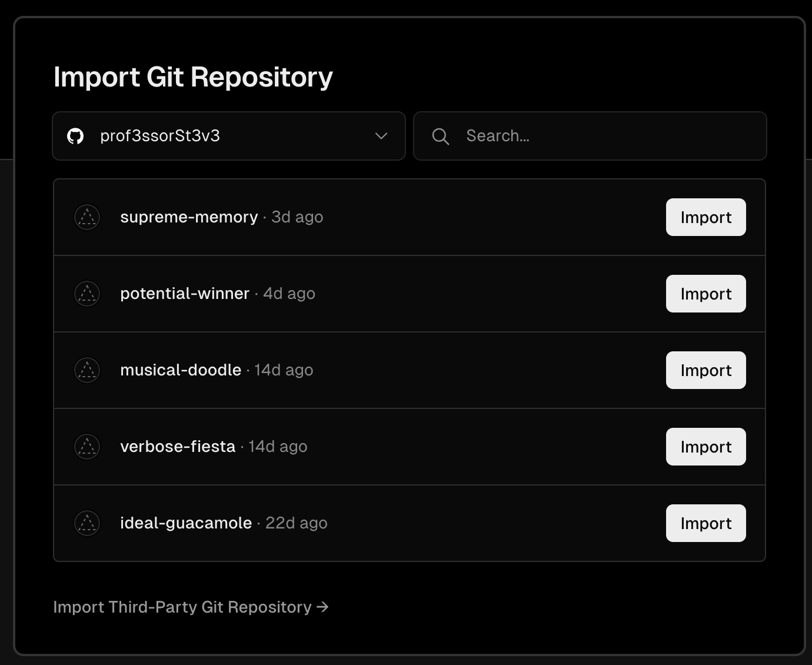This screenshot has height=665, width=812.
Task: Click the GitHub logo in account selector
Action: (x=76, y=136)
